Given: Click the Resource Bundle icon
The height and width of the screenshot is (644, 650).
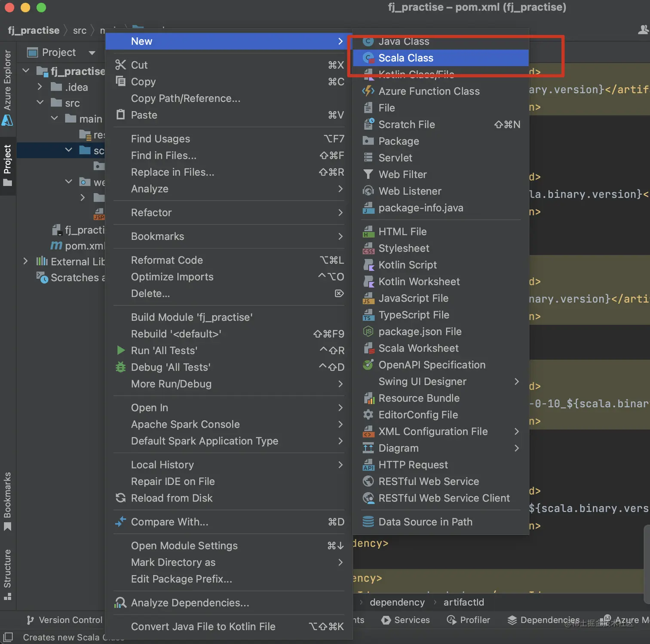Looking at the screenshot, I should pyautogui.click(x=368, y=398).
